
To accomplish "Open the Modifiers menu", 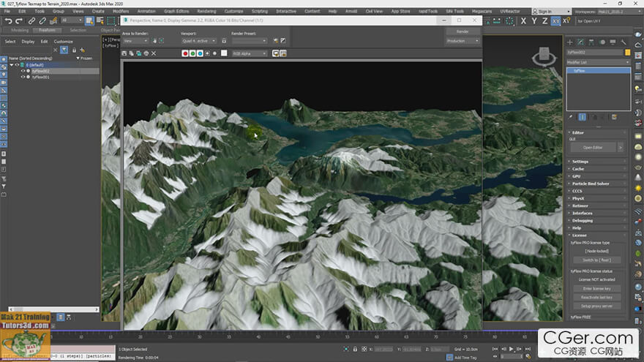I will pyautogui.click(x=121, y=11).
